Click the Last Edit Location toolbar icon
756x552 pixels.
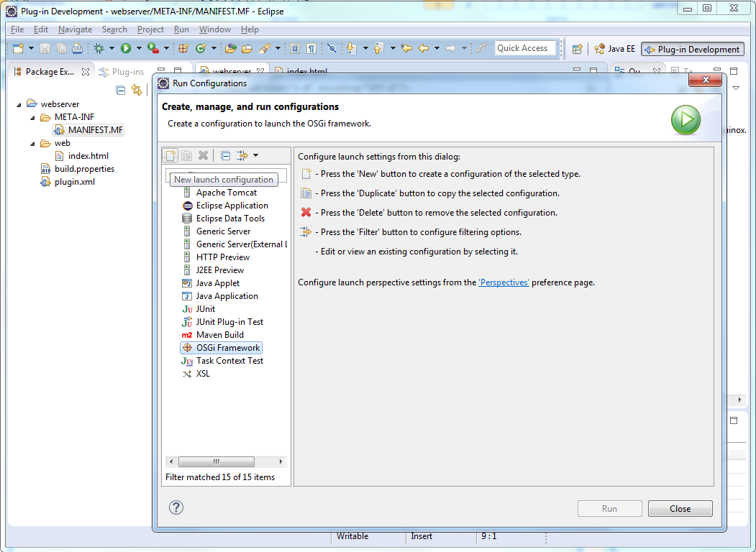tap(406, 48)
